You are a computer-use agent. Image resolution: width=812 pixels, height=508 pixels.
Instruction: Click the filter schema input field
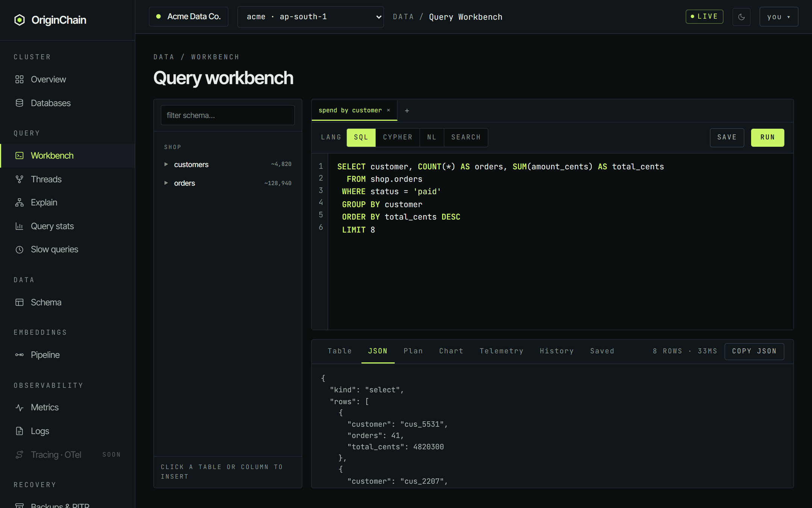pos(227,115)
